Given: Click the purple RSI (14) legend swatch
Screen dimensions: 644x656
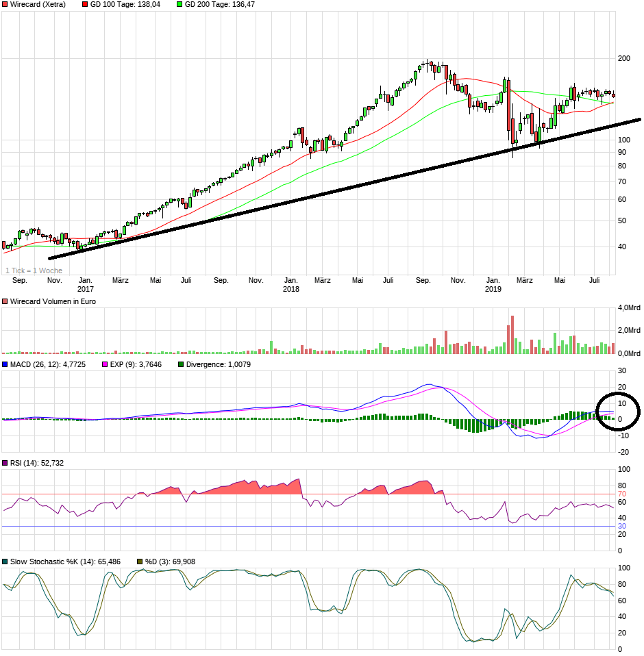Looking at the screenshot, I should pyautogui.click(x=5, y=463).
